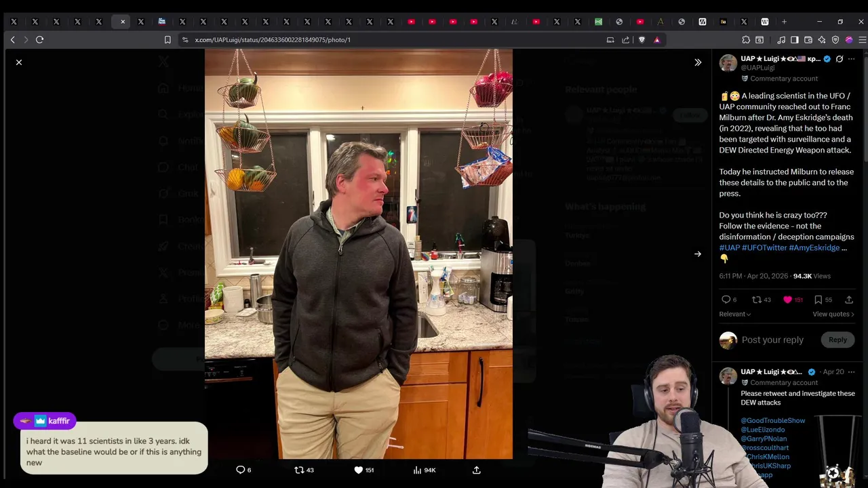Collapse the side panel with double chevron
The height and width of the screenshot is (488, 868).
coord(698,62)
